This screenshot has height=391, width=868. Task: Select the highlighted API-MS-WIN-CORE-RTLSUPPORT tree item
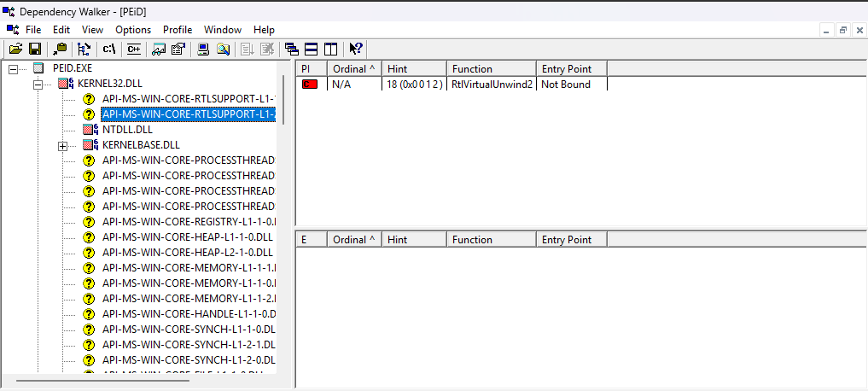pos(189,114)
